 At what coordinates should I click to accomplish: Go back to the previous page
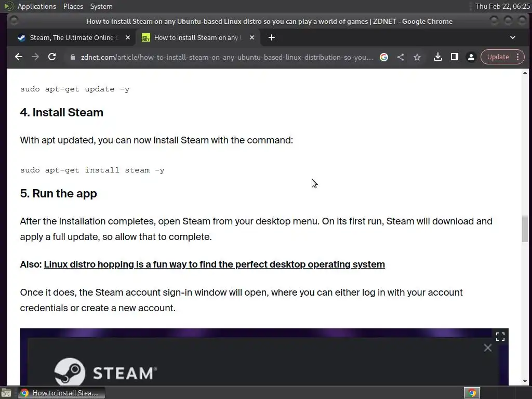tap(19, 57)
